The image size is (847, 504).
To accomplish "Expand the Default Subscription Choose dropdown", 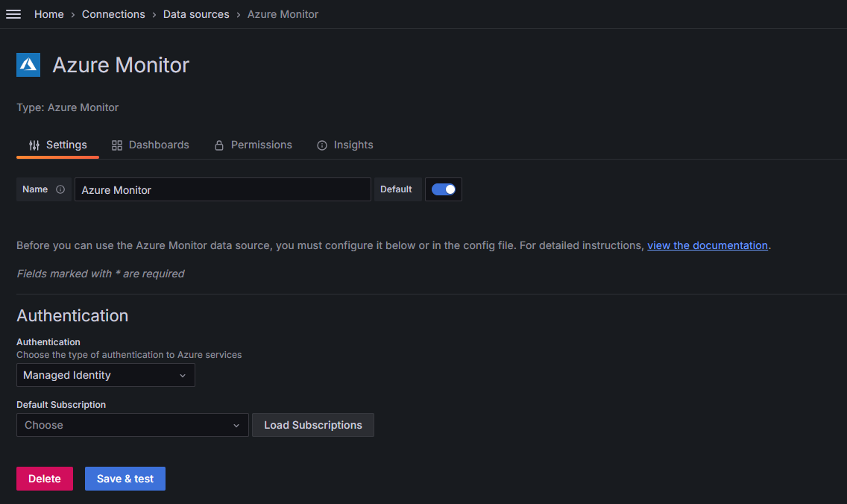I will point(133,425).
